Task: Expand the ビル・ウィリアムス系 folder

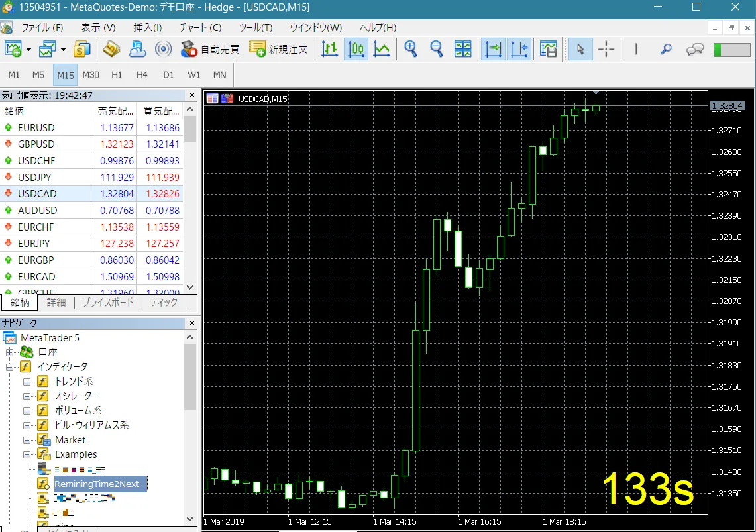Action: (27, 425)
